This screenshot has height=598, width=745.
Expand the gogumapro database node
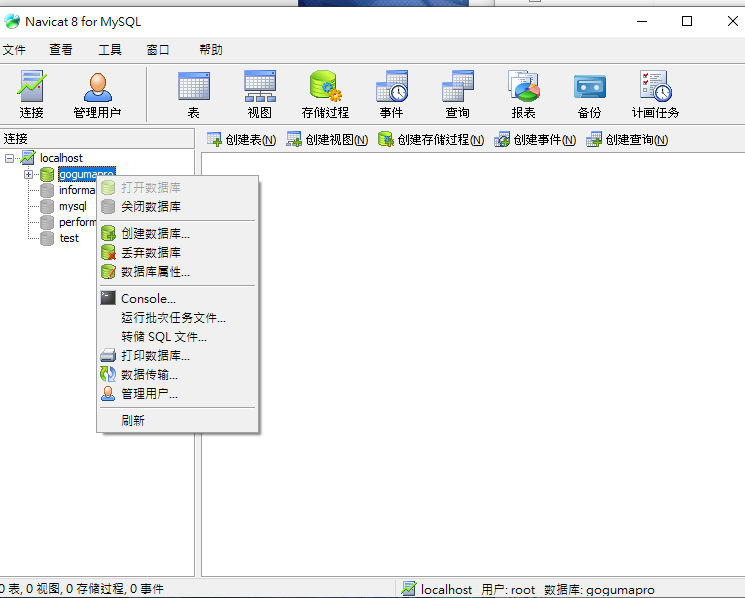point(29,174)
